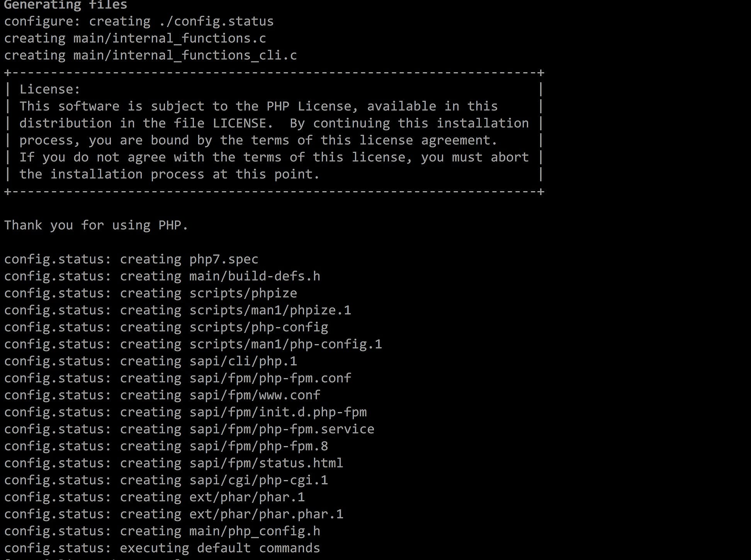Click the sapi/cgi/php-cgi.1 path

(258, 480)
